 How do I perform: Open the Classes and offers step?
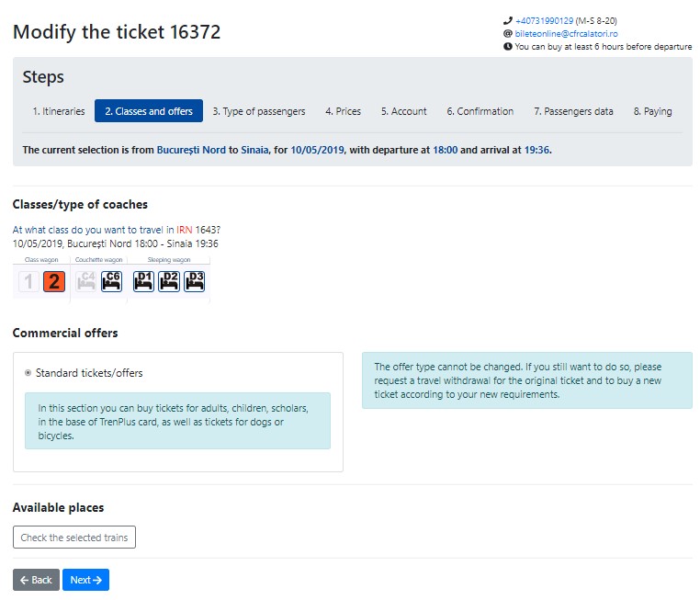pos(149,111)
